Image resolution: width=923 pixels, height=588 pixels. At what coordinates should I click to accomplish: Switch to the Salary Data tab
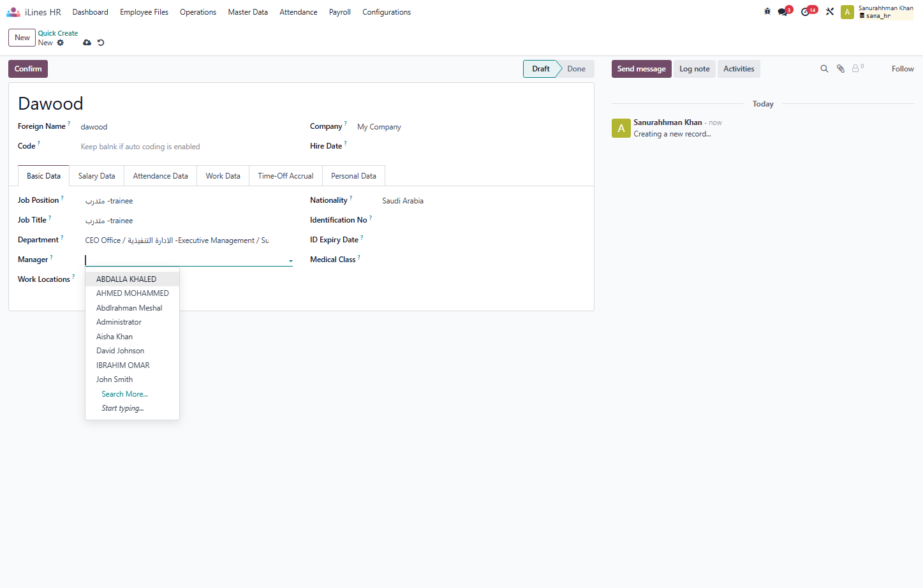pos(97,176)
